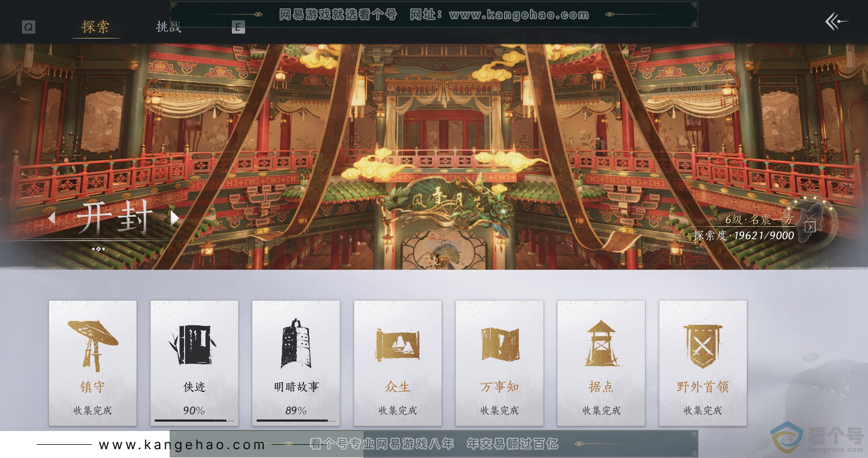Click the 6级·名震一方 rank text
Screen dimensions: 868x458
pyautogui.click(x=759, y=220)
